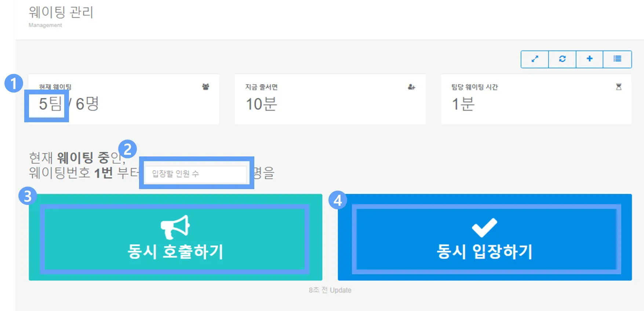Viewport: 644px width, 311px height.
Task: Click the 1분 per-team waiting time value
Action: point(463,104)
